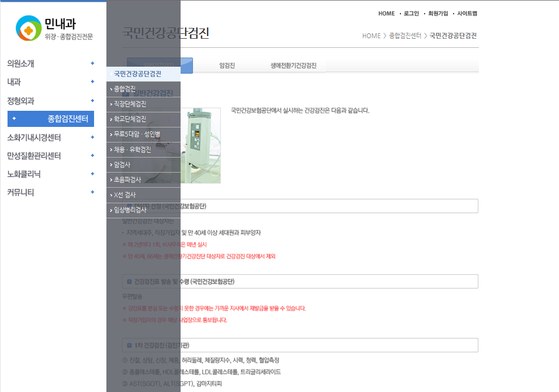
Task: Expand the 내과 plus icon
Action: [x=92, y=82]
